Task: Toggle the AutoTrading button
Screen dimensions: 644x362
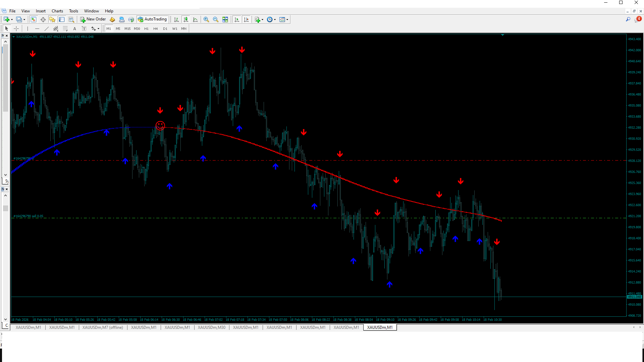Action: pos(152,19)
